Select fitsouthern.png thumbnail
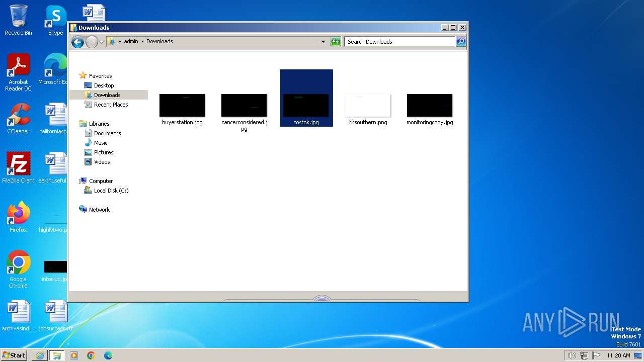The image size is (644, 362). tap(368, 105)
